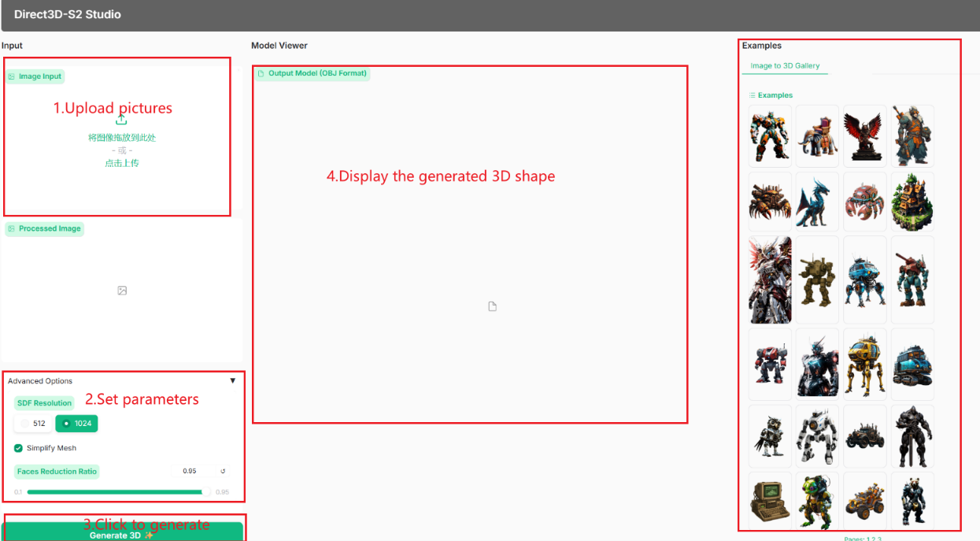The height and width of the screenshot is (541, 980).
Task: Click the upload arrow icon in Image Input
Action: [121, 120]
